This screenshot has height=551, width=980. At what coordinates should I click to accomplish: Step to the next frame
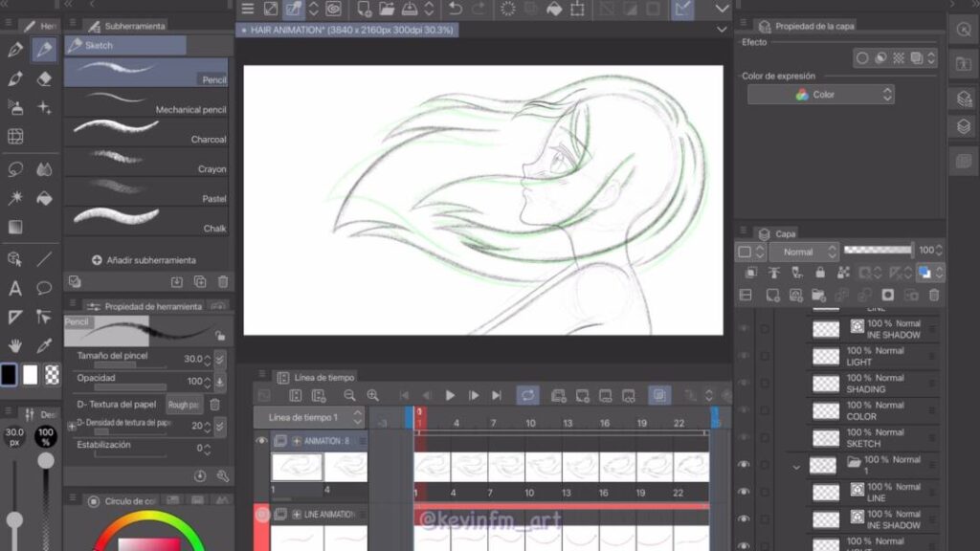click(x=474, y=395)
